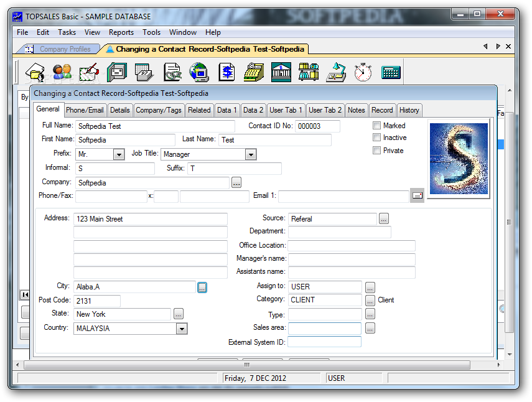The height and width of the screenshot is (402, 532).
Task: Open the Window menu
Action: [x=183, y=32]
